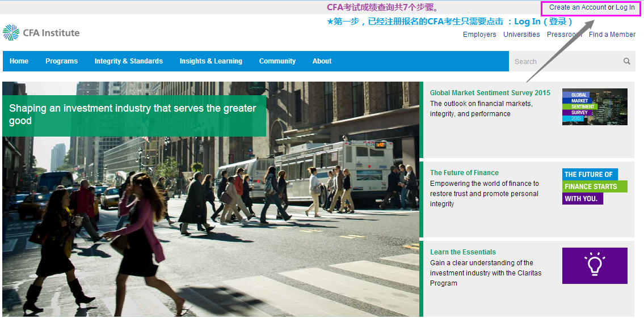Open the Global Market Sentiment Survey thumbnail
This screenshot has width=644, height=323.
click(594, 107)
